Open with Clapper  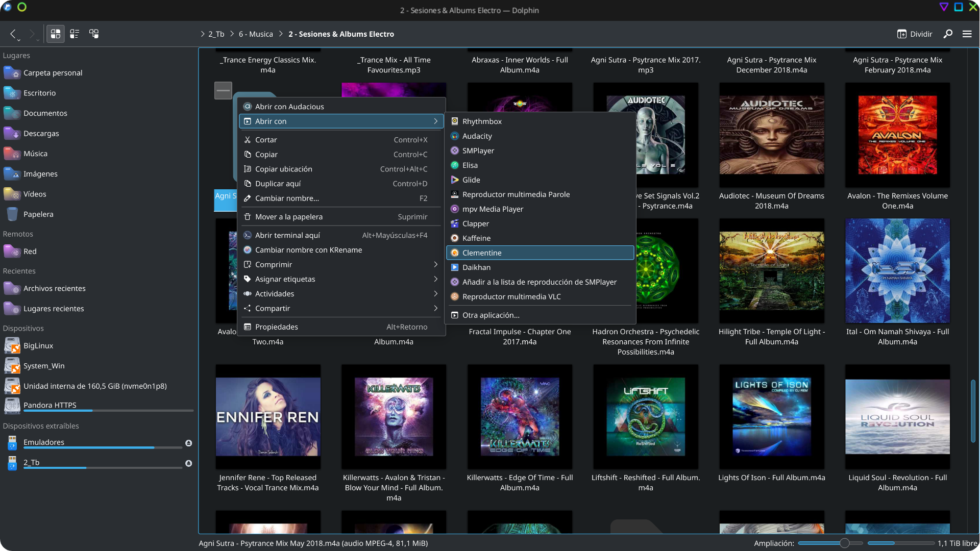click(x=540, y=224)
